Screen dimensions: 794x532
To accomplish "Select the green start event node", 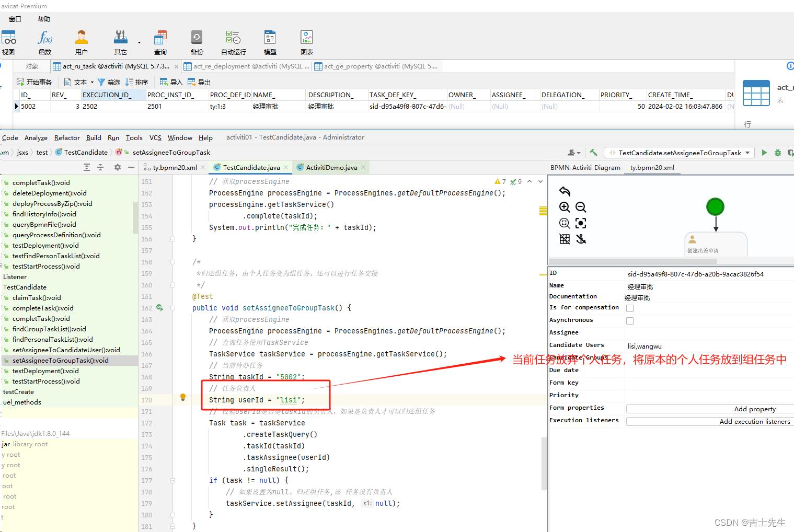I will [715, 207].
